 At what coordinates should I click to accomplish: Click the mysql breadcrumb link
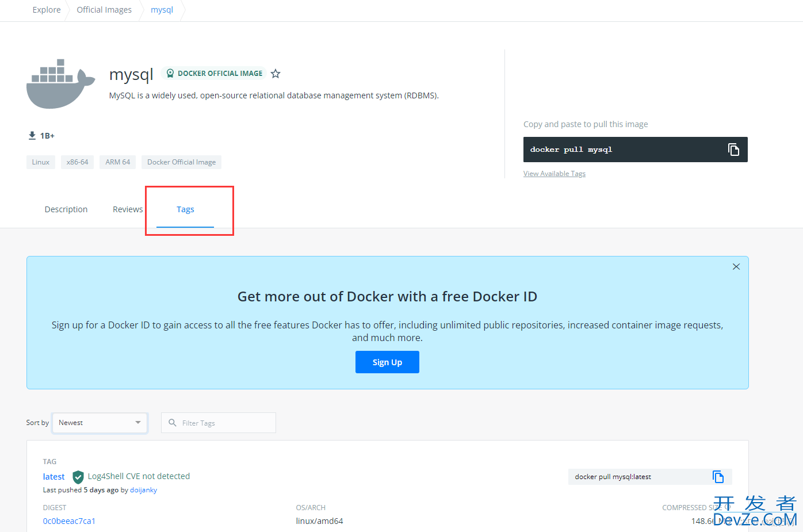[x=162, y=10]
